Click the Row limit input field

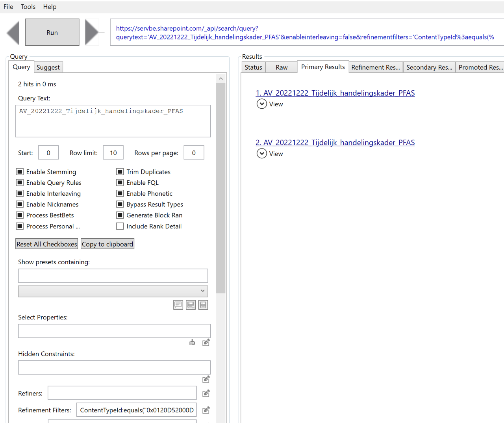(x=113, y=152)
